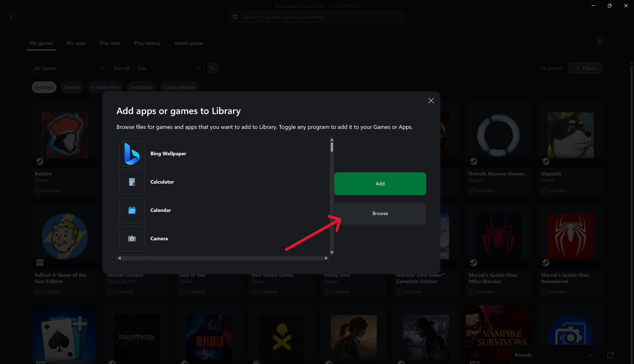This screenshot has height=364, width=634.
Task: Open the Sort by Title dropdown
Action: click(x=169, y=68)
